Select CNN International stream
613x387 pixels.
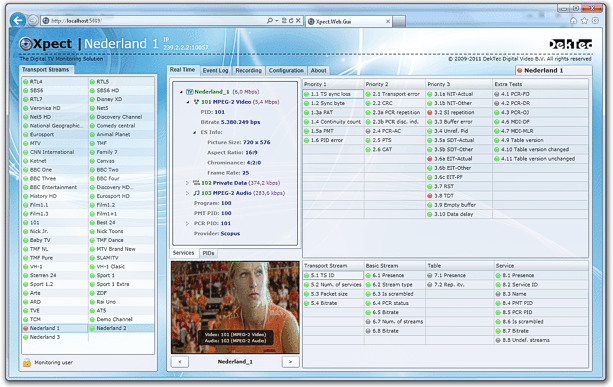[x=55, y=152]
